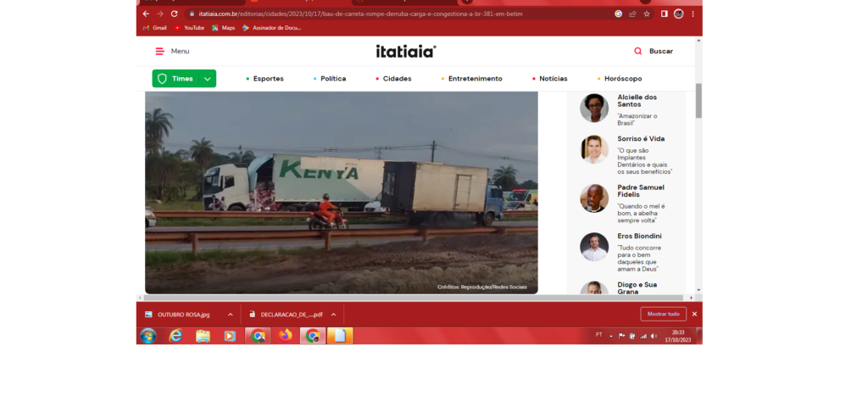Expand options for DECLARACAO_DE pdf download

[334, 315]
